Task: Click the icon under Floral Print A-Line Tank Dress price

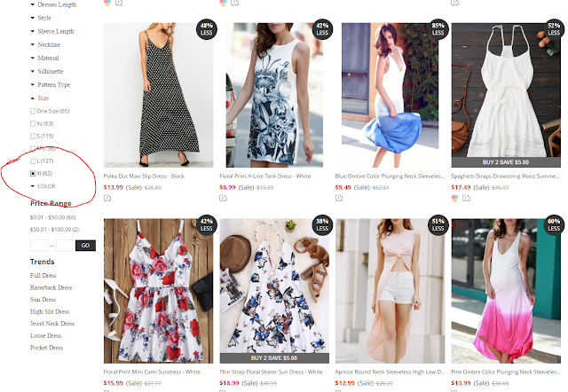Action: [x=223, y=198]
